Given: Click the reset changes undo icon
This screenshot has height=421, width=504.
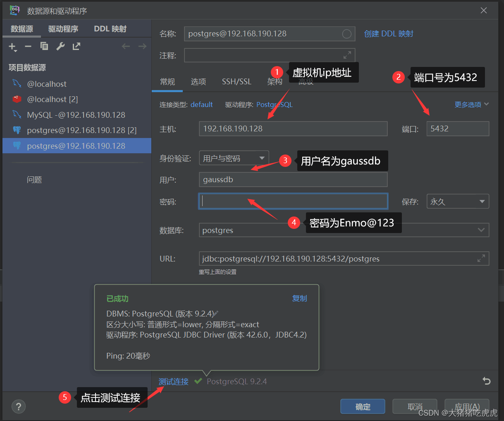Looking at the screenshot, I should point(487,381).
